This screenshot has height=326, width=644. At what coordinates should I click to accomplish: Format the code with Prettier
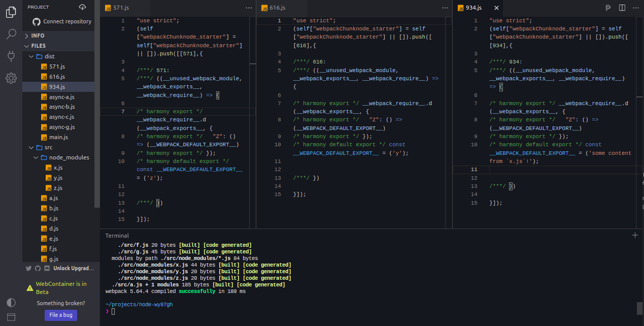pyautogui.click(x=608, y=8)
